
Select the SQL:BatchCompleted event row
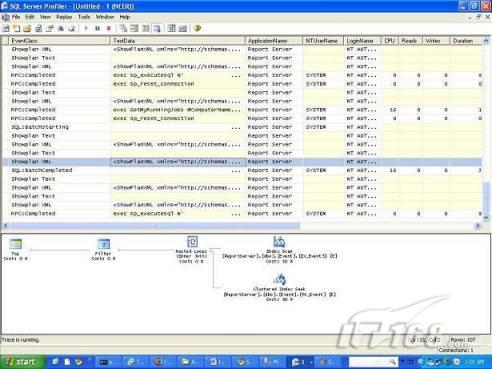pyautogui.click(x=242, y=170)
